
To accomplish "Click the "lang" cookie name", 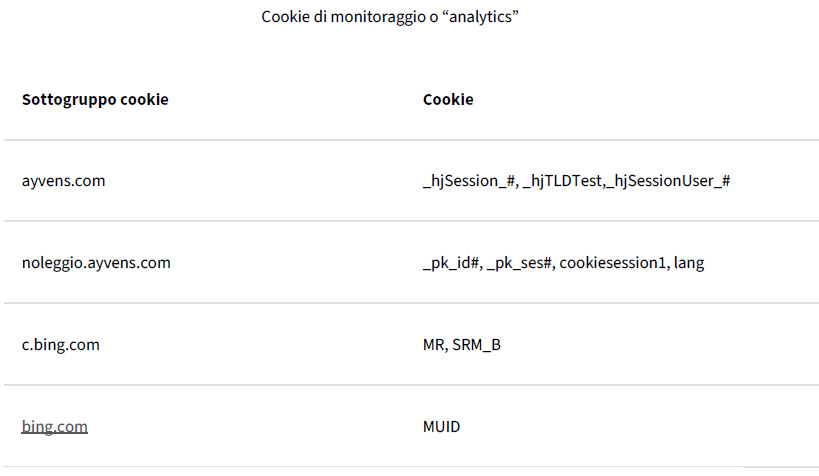I will (x=689, y=263).
